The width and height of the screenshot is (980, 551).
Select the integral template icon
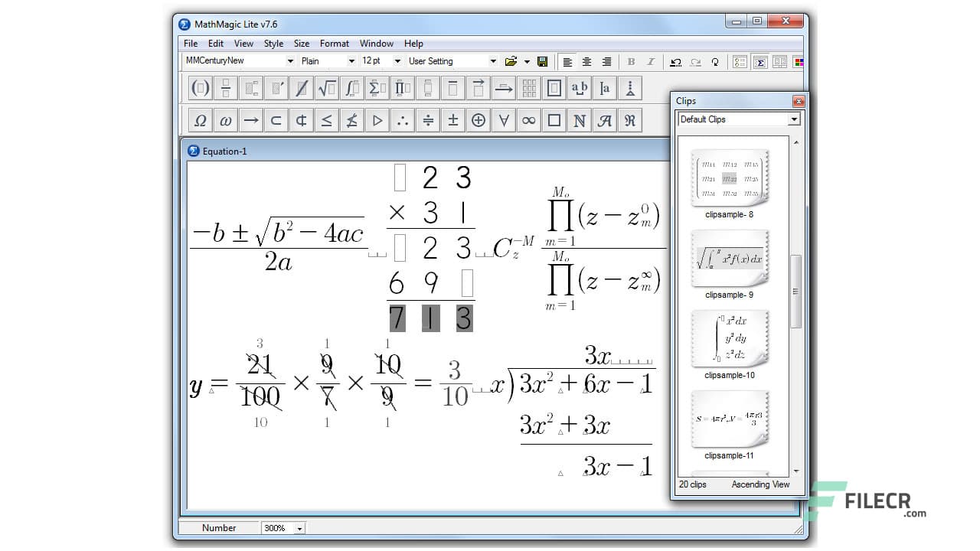tap(351, 88)
